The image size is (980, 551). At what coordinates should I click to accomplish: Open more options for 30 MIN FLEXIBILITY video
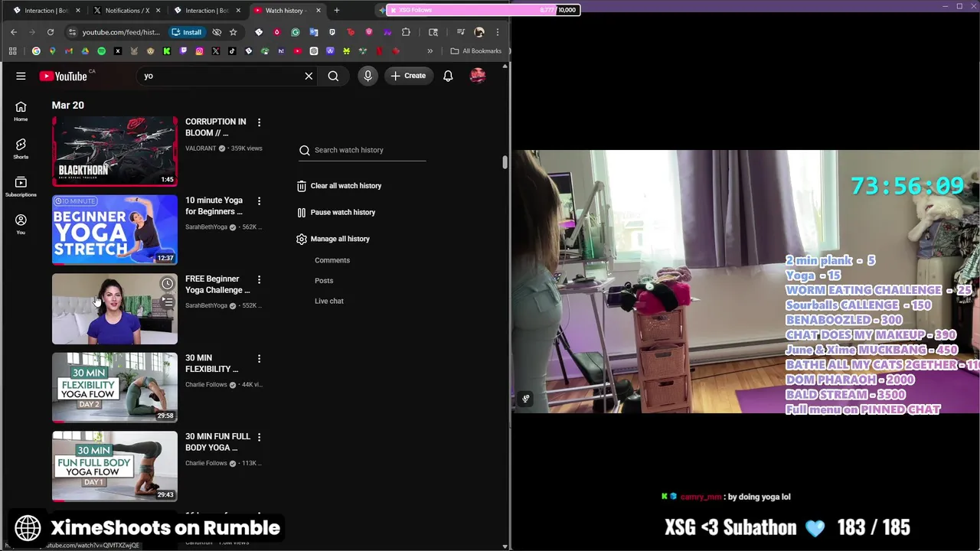259,359
